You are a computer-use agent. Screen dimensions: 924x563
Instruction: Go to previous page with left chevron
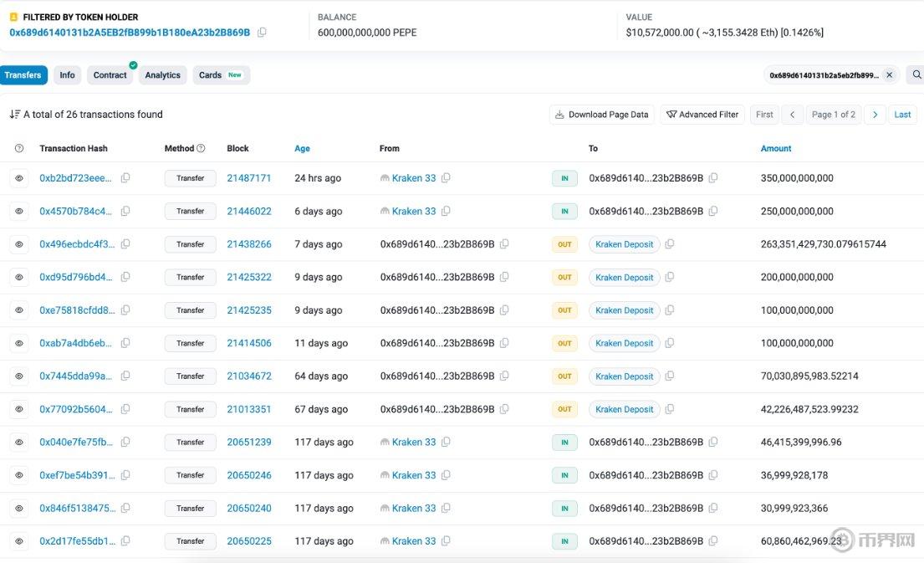coord(792,115)
